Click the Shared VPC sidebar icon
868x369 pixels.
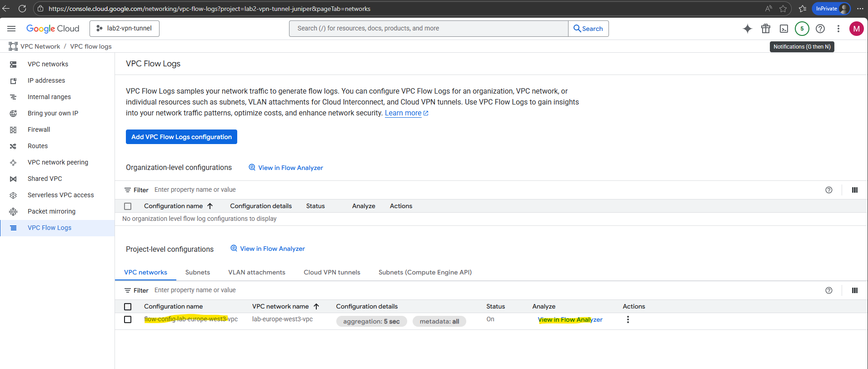coord(13,179)
